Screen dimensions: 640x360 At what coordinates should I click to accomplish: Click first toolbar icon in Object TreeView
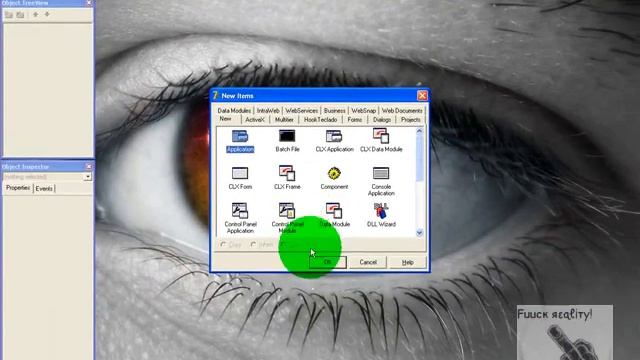pos(9,15)
